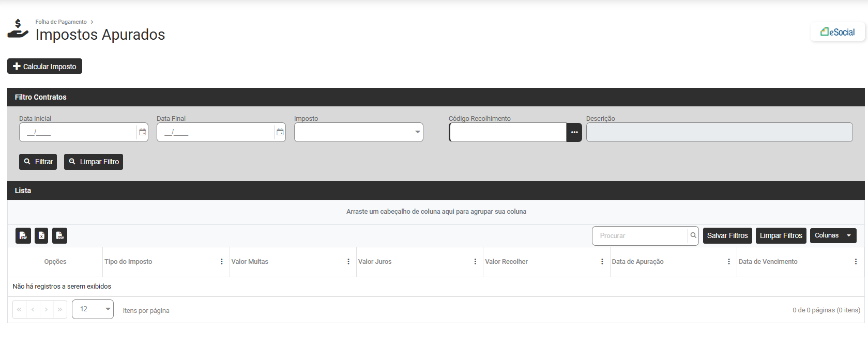
Task: Sort by Valor Juros header
Action: click(x=375, y=262)
